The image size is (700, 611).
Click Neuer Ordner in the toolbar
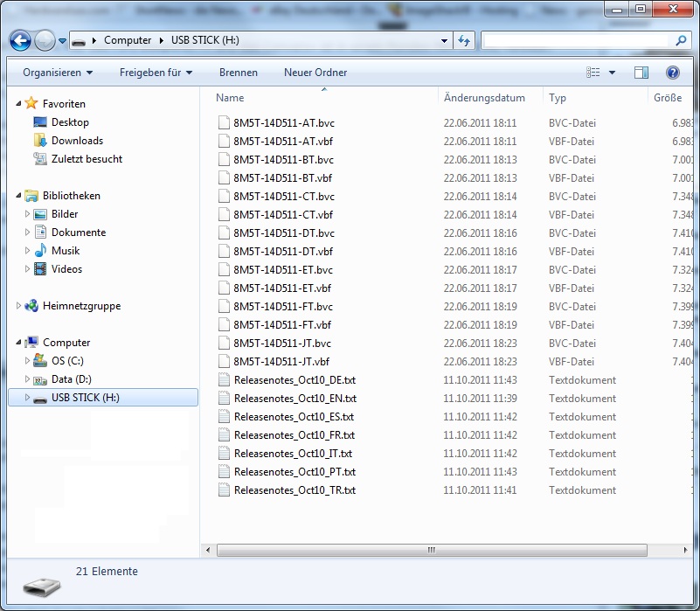[315, 73]
